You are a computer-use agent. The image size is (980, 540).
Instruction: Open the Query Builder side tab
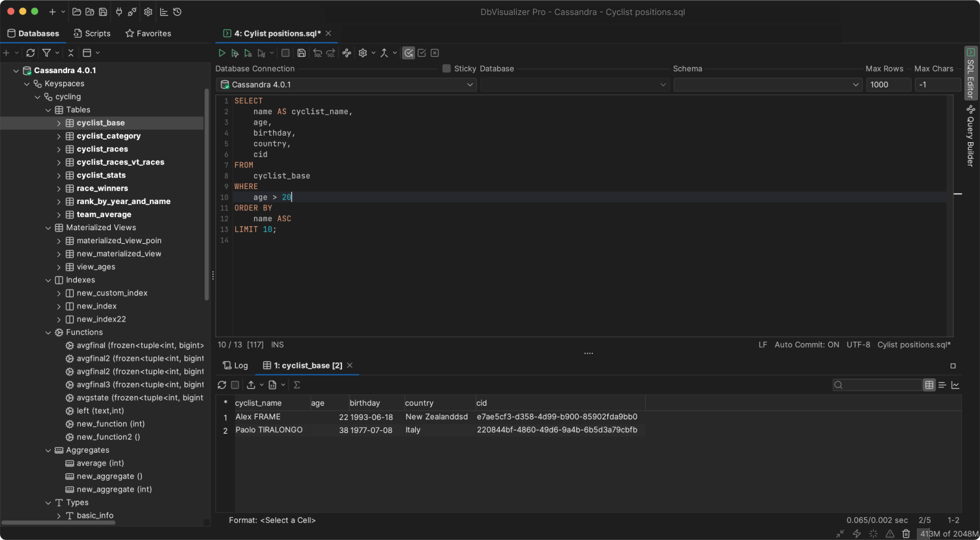click(x=970, y=136)
